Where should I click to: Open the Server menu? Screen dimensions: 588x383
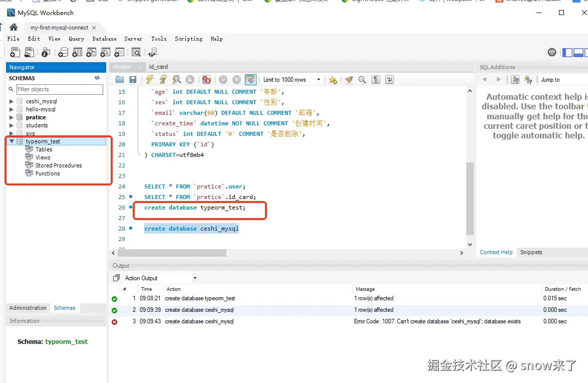[133, 39]
